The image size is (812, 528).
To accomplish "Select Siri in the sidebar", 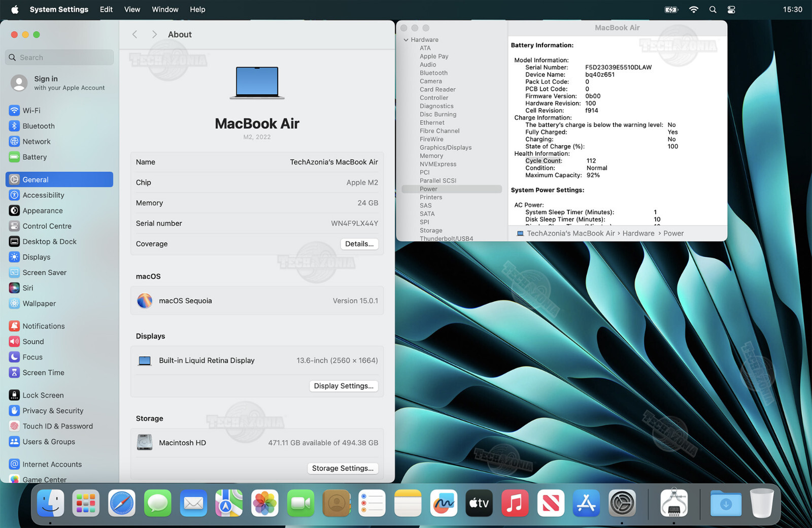I will pyautogui.click(x=59, y=288).
